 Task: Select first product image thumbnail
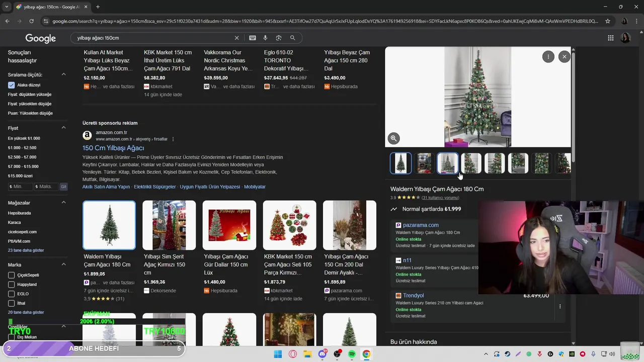coord(400,163)
